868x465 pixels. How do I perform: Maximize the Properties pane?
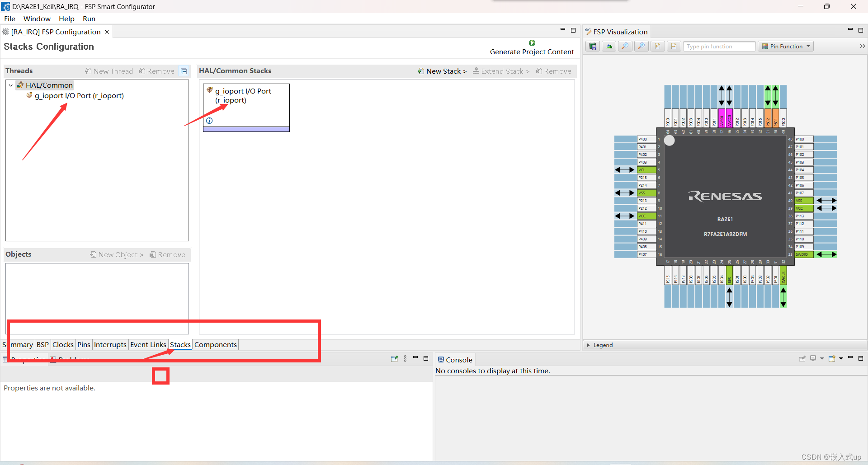tap(426, 358)
